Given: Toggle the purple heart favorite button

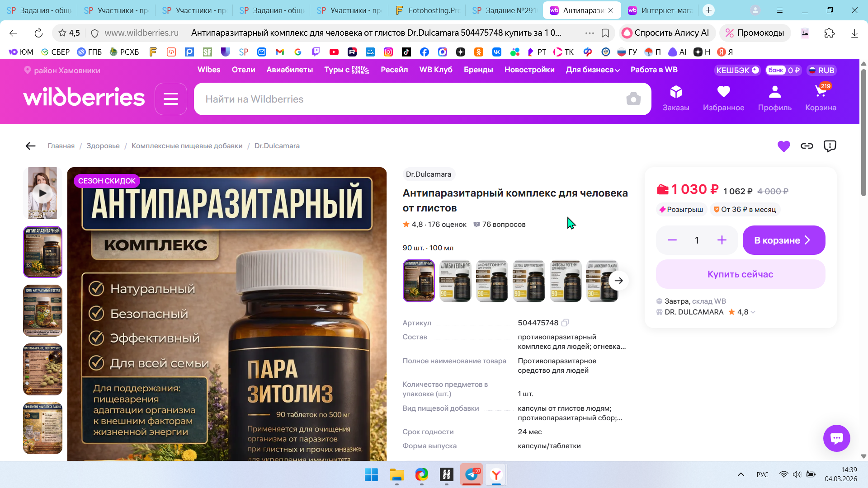Looking at the screenshot, I should coord(783,146).
